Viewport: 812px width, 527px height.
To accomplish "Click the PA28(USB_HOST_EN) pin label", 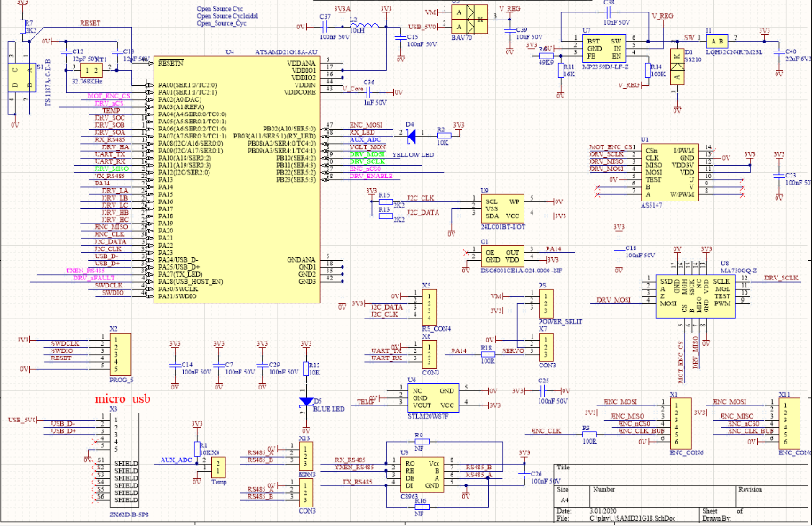I will pos(191,281).
